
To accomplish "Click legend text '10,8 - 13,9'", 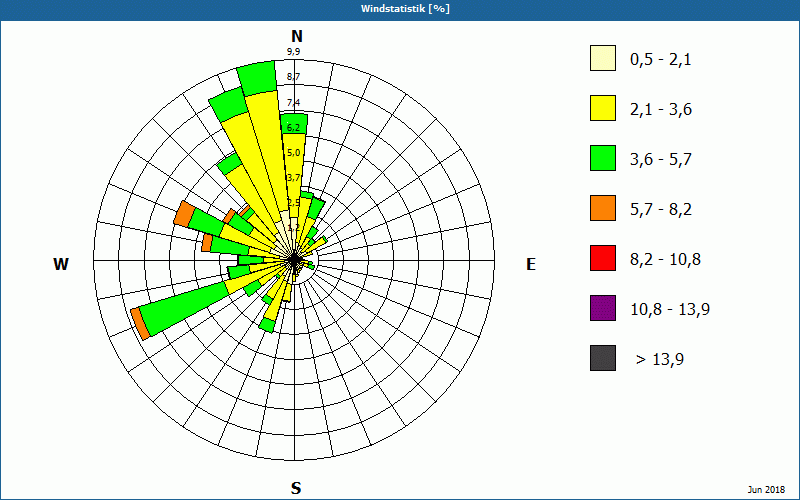I will 670,310.
